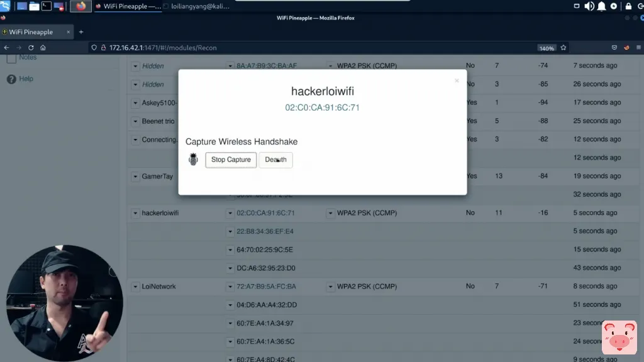Switch to the WiFi Pineapple taskbar window
The height and width of the screenshot is (362, 644).
128,6
